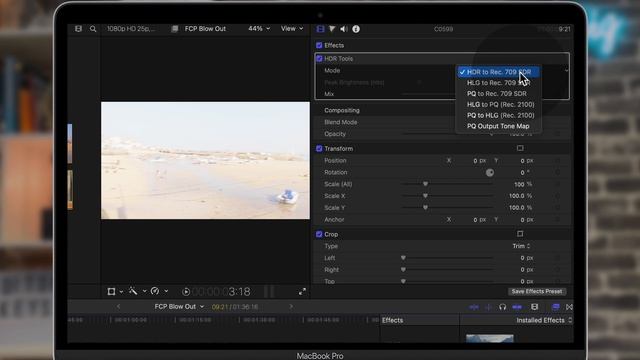The width and height of the screenshot is (640, 360).
Task: Click the crop Left slider handle
Action: click(403, 258)
